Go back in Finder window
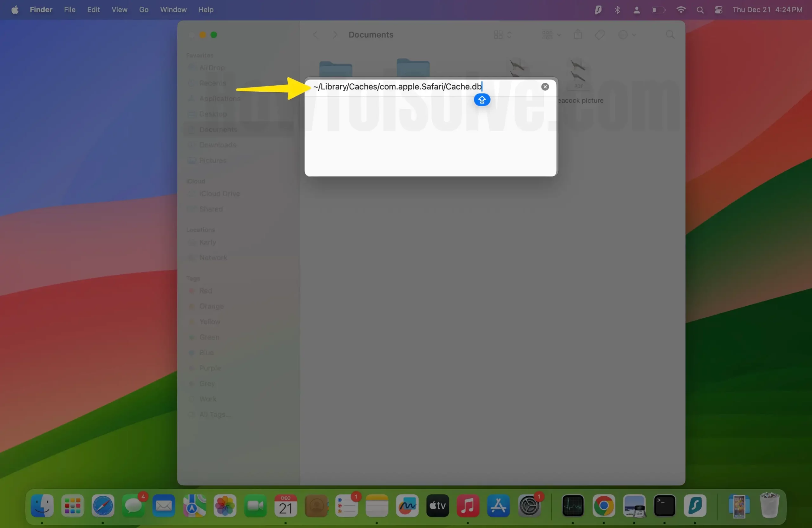Image resolution: width=812 pixels, height=528 pixels. (x=315, y=35)
